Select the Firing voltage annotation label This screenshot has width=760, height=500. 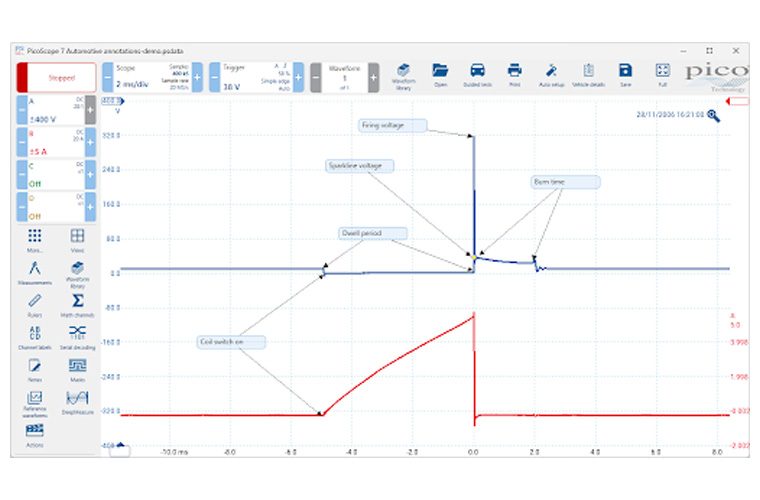tap(392, 125)
